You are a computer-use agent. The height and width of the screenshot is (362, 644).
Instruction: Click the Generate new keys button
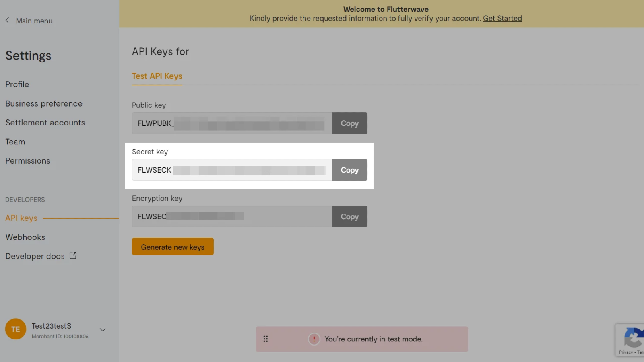[x=173, y=247]
